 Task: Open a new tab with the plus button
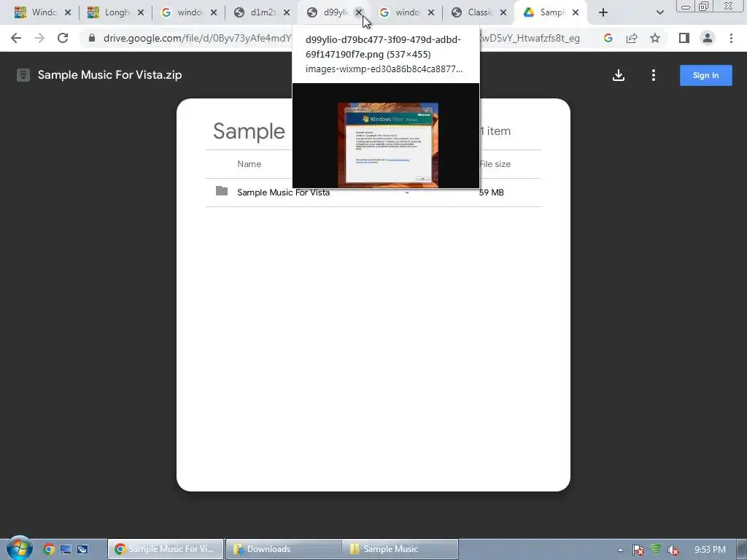tap(603, 13)
